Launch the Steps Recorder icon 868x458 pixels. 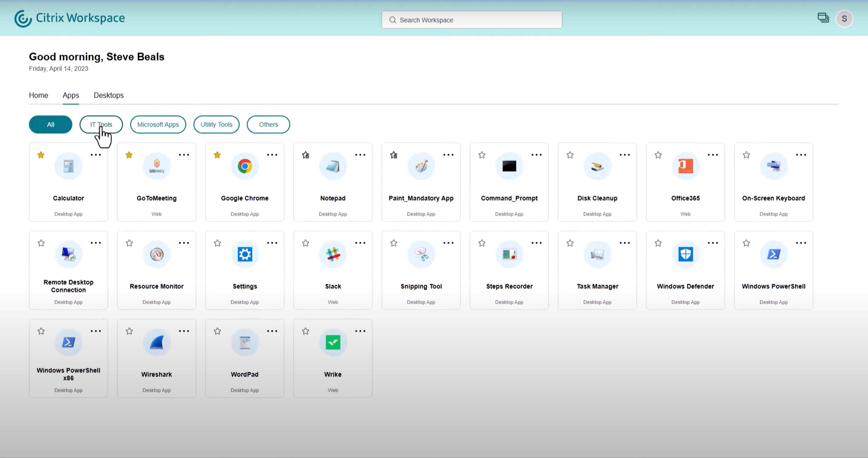509,254
